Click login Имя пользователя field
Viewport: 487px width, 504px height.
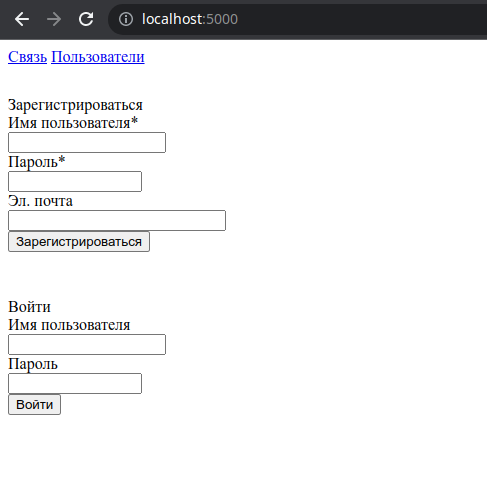(x=87, y=344)
